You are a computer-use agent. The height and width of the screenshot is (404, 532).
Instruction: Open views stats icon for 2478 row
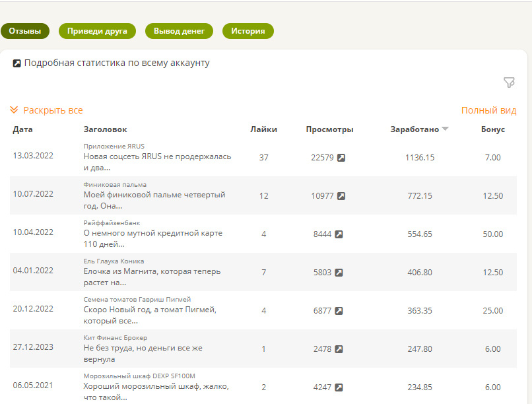(x=339, y=349)
